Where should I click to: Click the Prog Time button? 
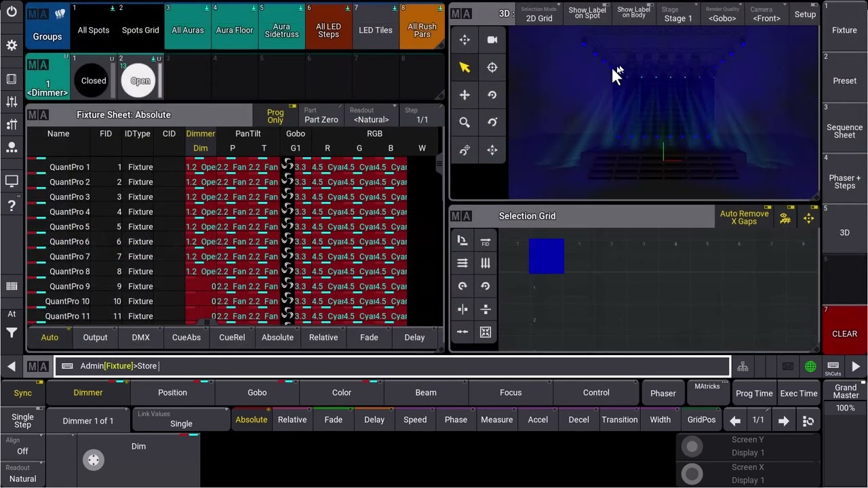(754, 393)
